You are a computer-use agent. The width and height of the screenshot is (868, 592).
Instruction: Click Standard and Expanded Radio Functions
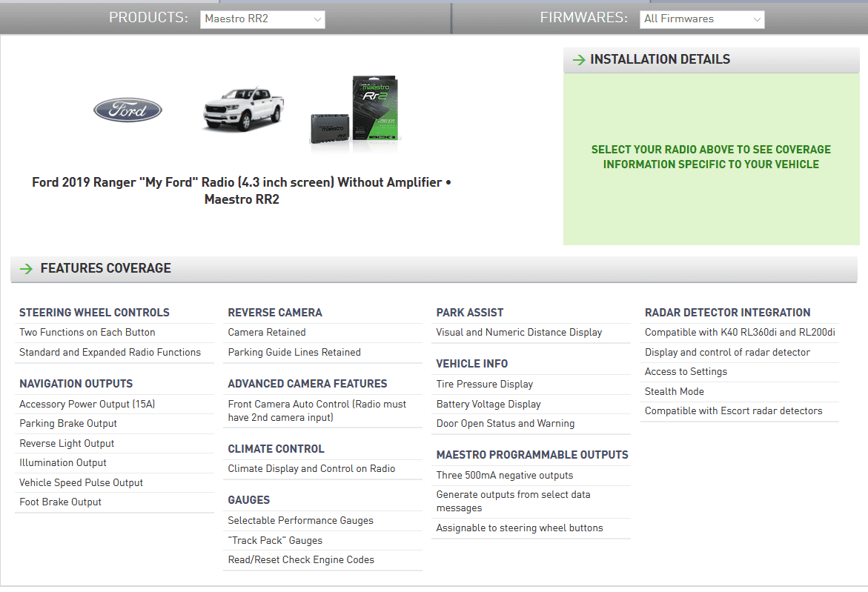point(110,353)
